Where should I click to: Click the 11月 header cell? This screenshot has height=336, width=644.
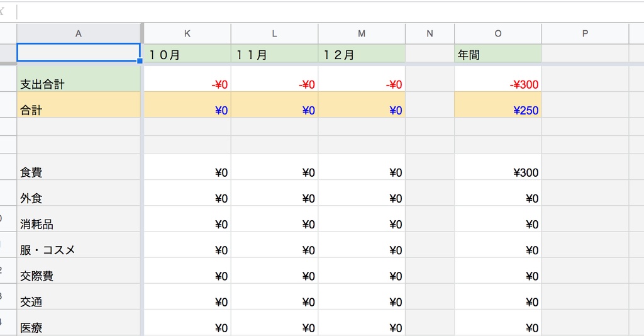click(x=274, y=53)
